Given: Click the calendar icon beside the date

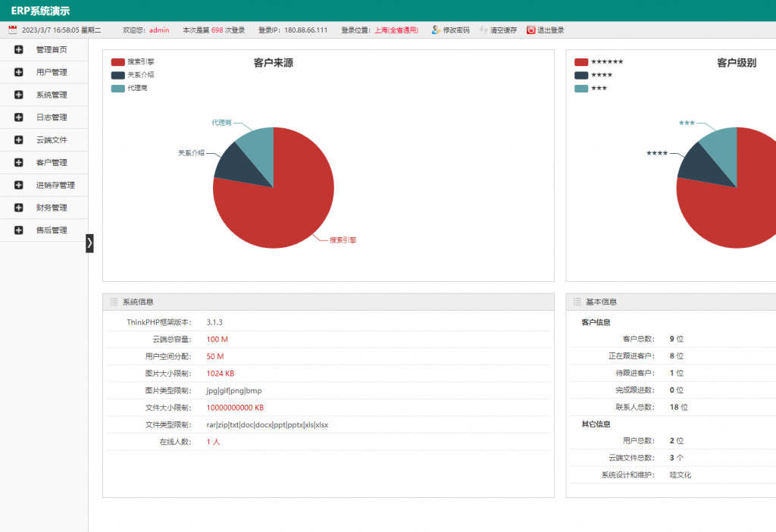Looking at the screenshot, I should click(13, 30).
